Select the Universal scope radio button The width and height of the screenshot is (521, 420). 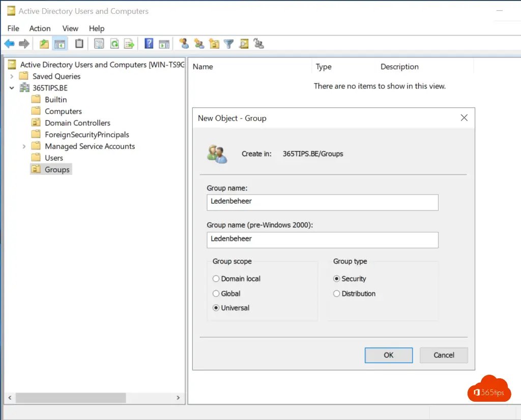tap(216, 308)
